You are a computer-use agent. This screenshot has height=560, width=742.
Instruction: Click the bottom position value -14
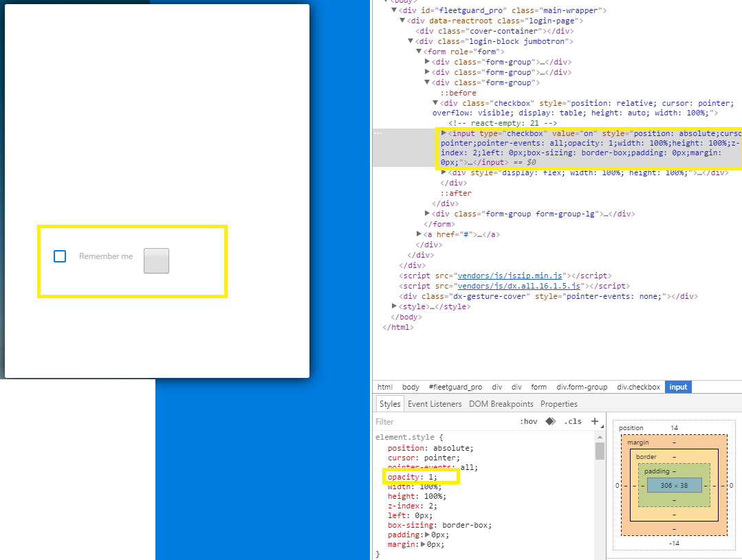[x=675, y=543]
